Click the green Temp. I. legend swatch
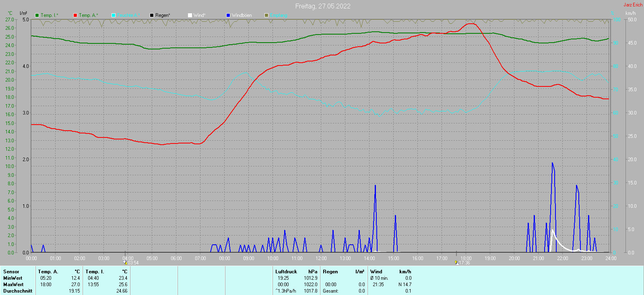 click(x=37, y=15)
